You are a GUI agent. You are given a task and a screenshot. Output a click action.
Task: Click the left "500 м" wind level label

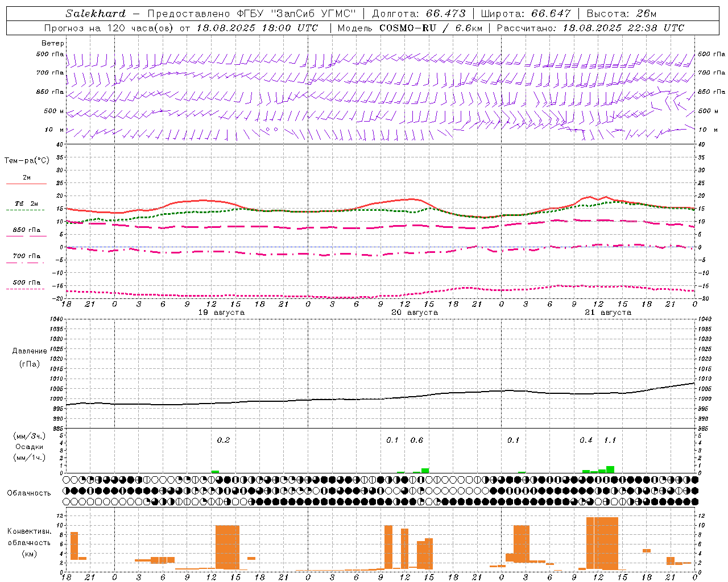click(54, 111)
